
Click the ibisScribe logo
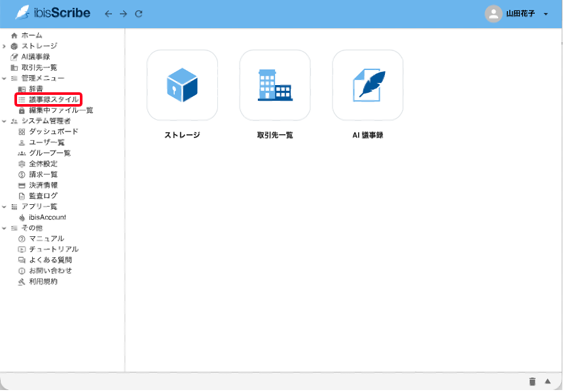point(53,13)
